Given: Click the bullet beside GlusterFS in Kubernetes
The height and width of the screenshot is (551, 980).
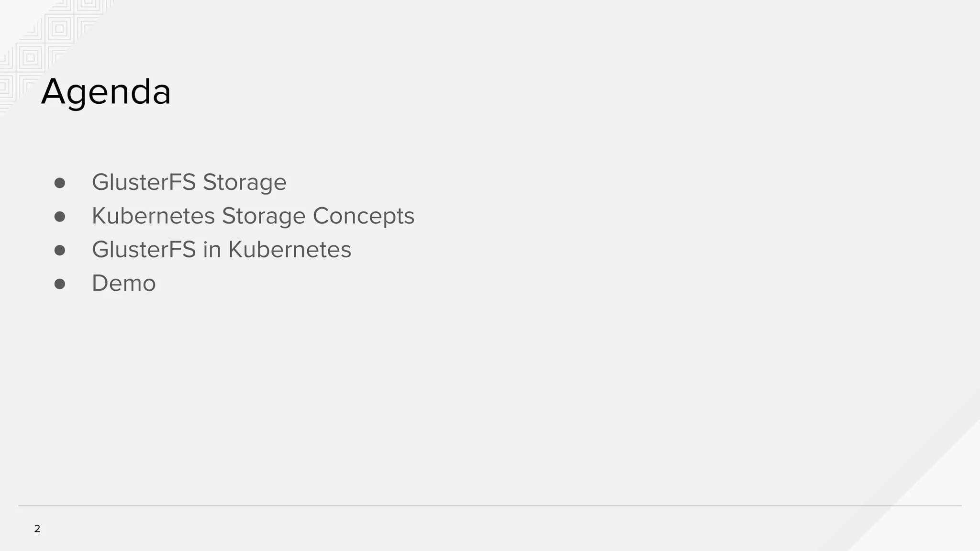Looking at the screenshot, I should pos(60,251).
